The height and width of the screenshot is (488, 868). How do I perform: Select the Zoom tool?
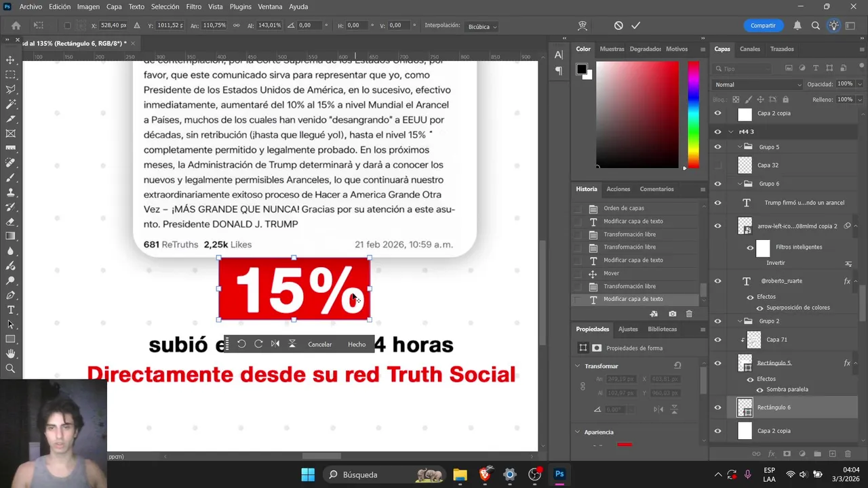point(10,369)
